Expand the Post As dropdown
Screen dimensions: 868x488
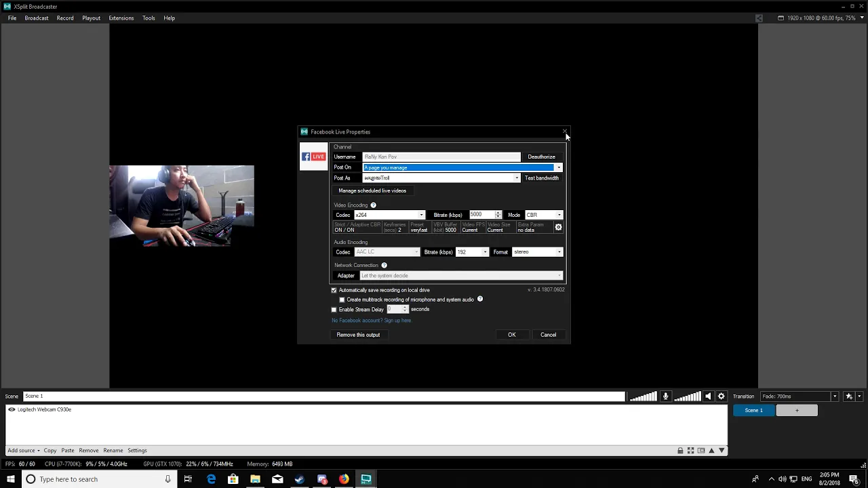coord(517,178)
